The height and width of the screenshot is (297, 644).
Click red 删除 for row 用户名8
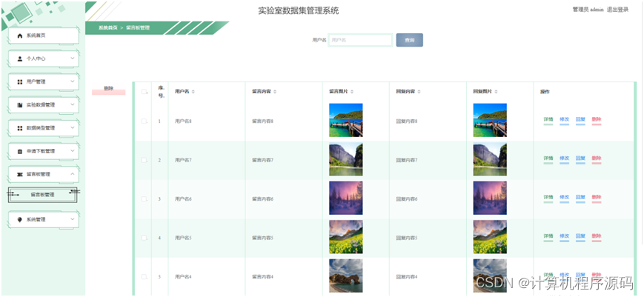(597, 120)
